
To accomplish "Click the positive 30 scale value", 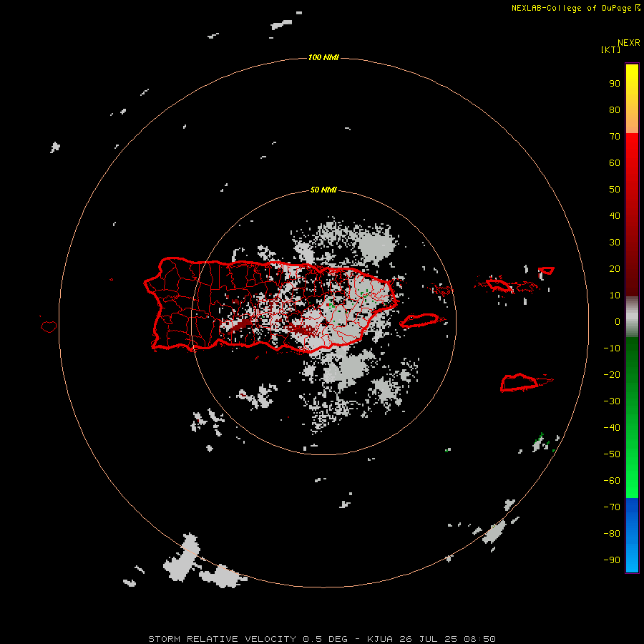I will 615,243.
